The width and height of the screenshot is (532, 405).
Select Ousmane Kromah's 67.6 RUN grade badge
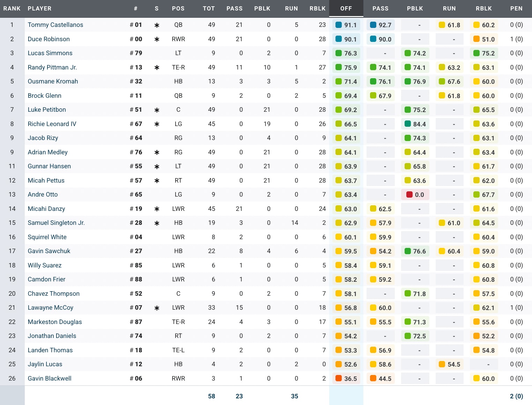point(449,81)
